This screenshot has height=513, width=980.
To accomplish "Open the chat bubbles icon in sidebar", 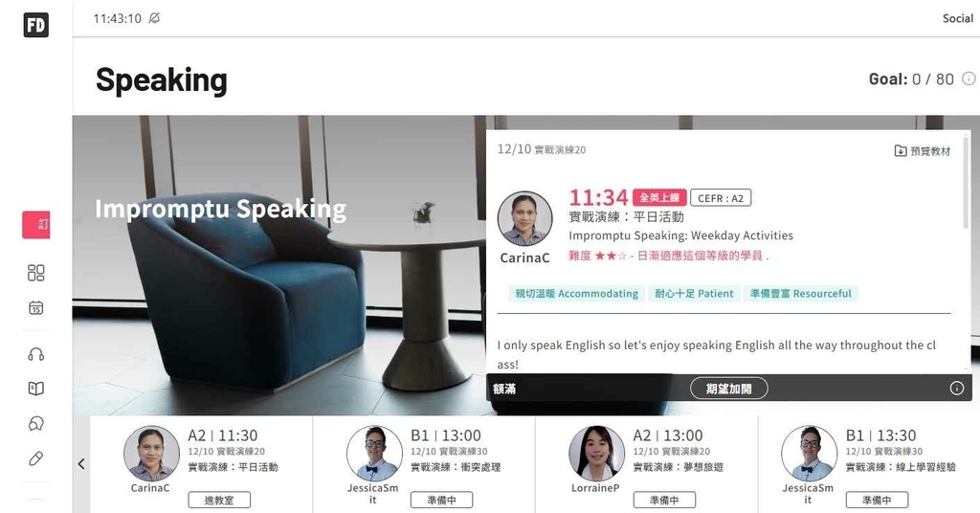I will 36,424.
